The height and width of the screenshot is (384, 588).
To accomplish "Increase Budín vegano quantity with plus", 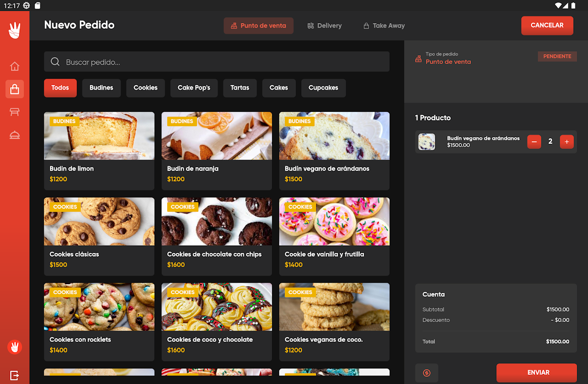I will tap(567, 142).
